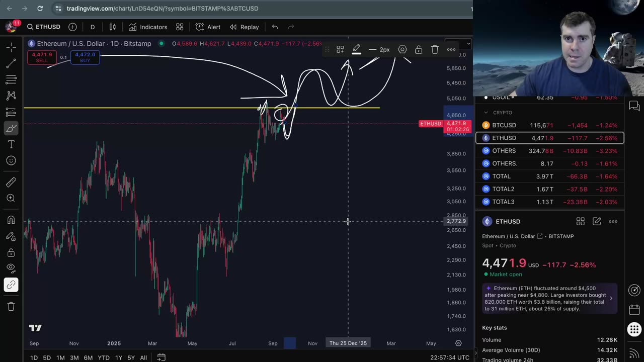Select the crosshair cursor tool
The image size is (644, 362).
tap(11, 47)
